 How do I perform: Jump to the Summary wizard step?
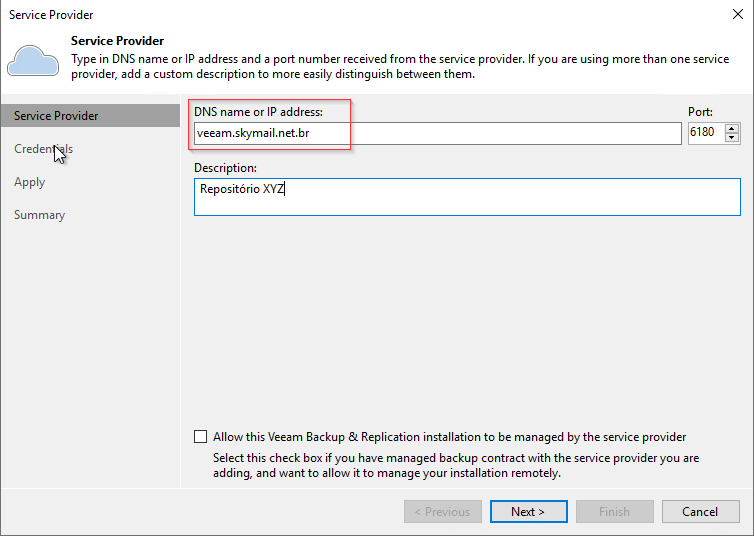[39, 215]
